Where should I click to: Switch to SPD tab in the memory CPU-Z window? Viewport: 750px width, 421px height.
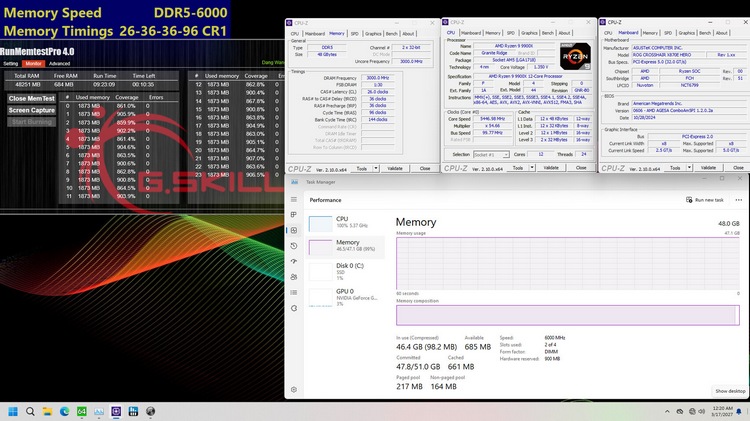coord(355,33)
